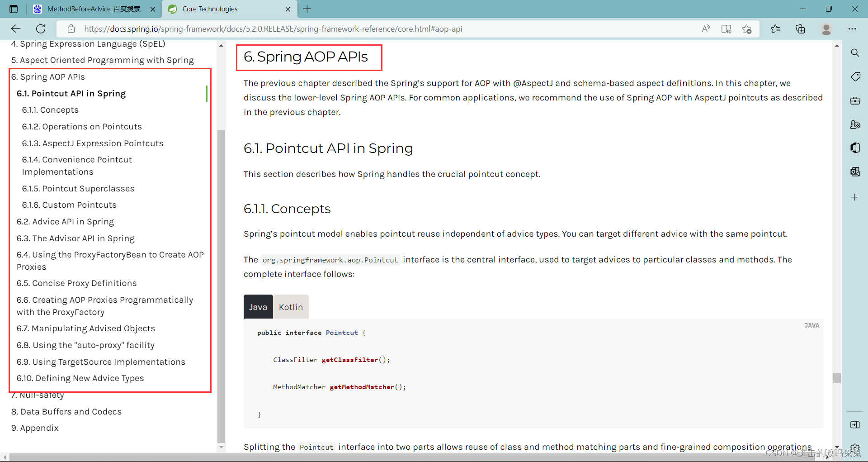Image resolution: width=868 pixels, height=462 pixels.
Task: Select the Core Technologies tab
Action: 230,9
